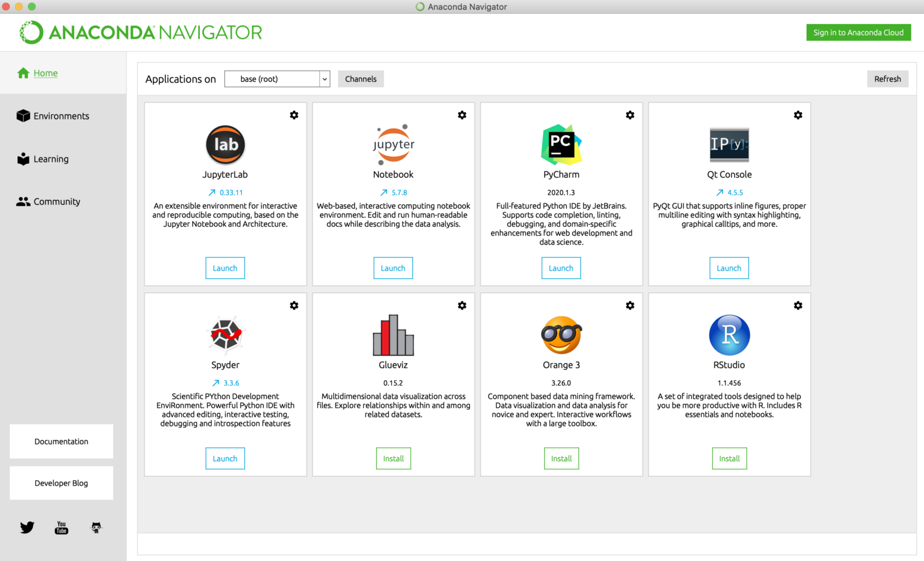The height and width of the screenshot is (561, 924).
Task: Click the IPython Qt Console logo
Action: tap(729, 144)
